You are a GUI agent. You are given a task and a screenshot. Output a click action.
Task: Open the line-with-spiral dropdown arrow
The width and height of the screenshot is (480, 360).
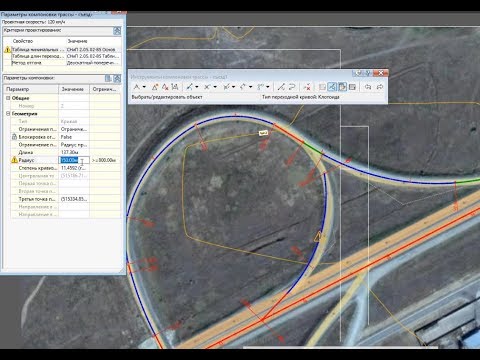coord(233,87)
